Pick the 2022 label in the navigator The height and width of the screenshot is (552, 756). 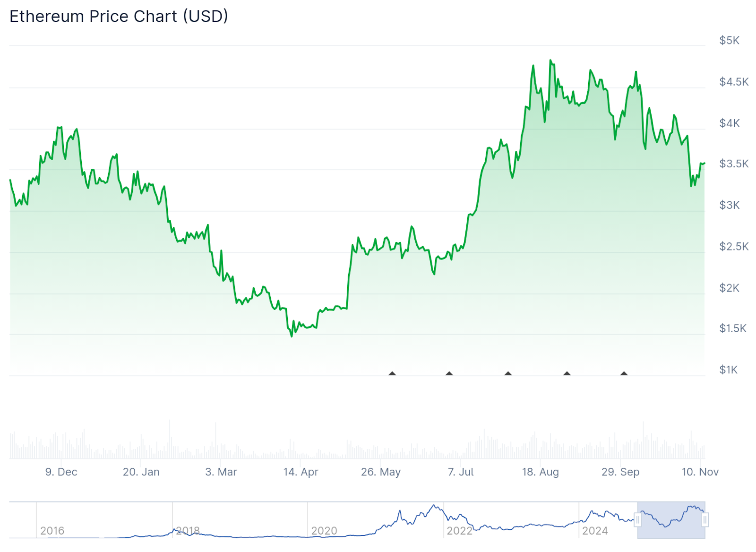[460, 531]
